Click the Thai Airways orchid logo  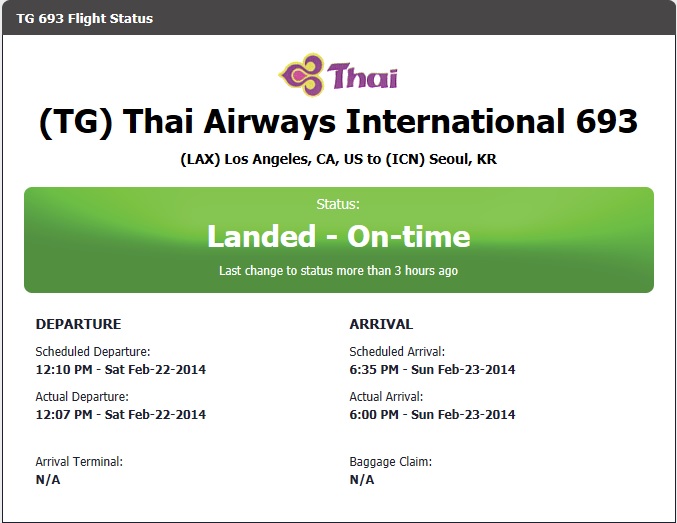pyautogui.click(x=301, y=75)
